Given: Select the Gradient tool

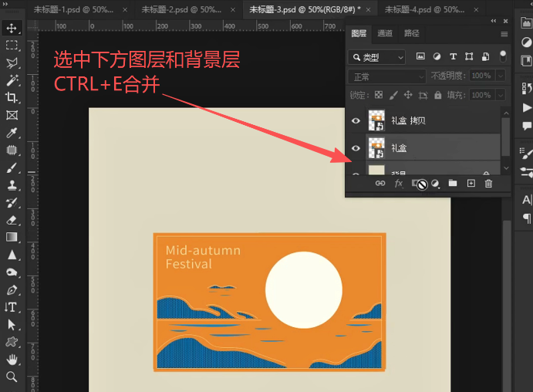Looking at the screenshot, I should 12,238.
